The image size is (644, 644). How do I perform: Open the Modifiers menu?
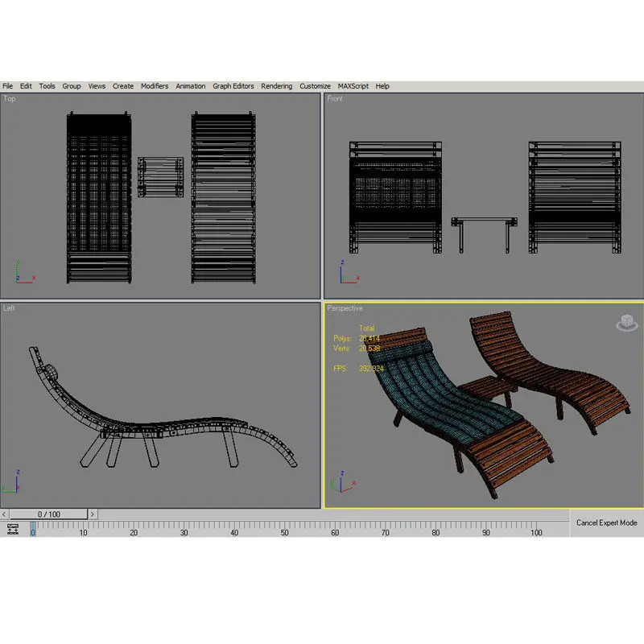155,86
